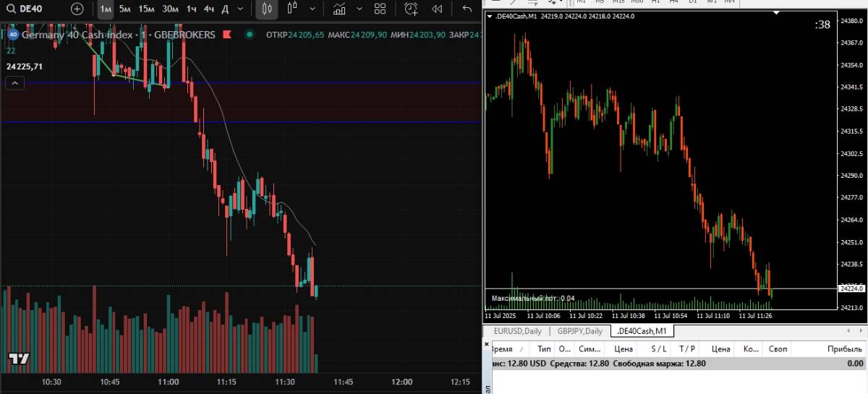Click the undo arrow icon
The height and width of the screenshot is (394, 868).
tap(467, 9)
